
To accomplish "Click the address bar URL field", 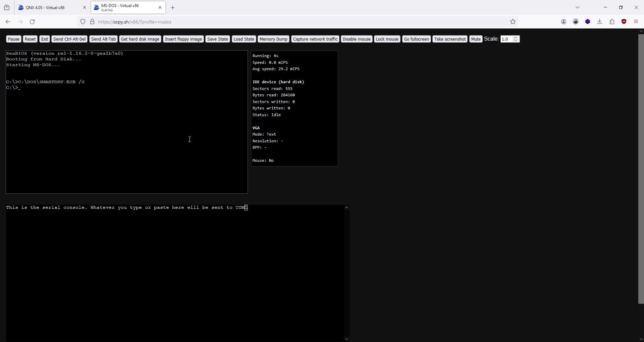I will (x=299, y=22).
